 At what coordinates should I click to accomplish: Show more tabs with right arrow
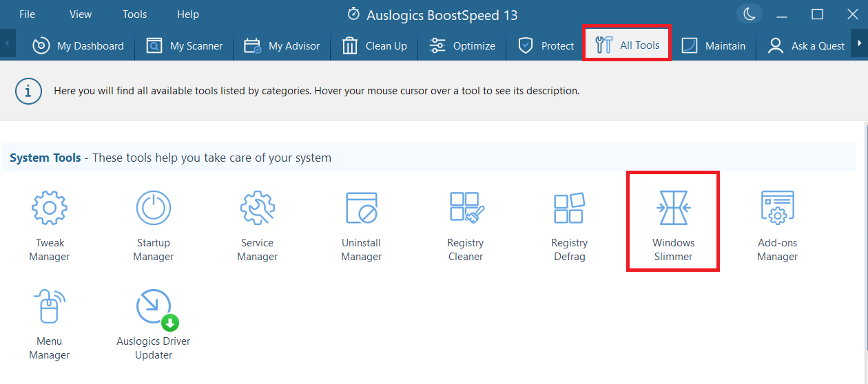pyautogui.click(x=860, y=44)
